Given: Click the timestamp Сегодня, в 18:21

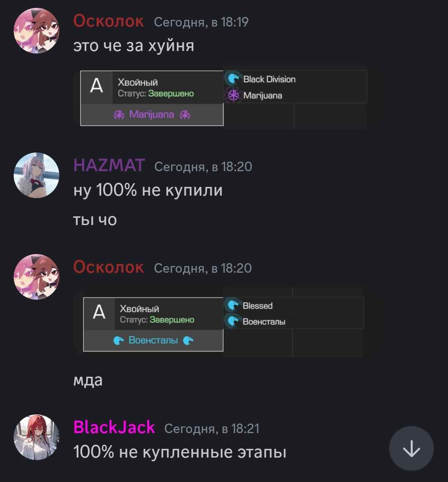Looking at the screenshot, I should click(212, 429).
